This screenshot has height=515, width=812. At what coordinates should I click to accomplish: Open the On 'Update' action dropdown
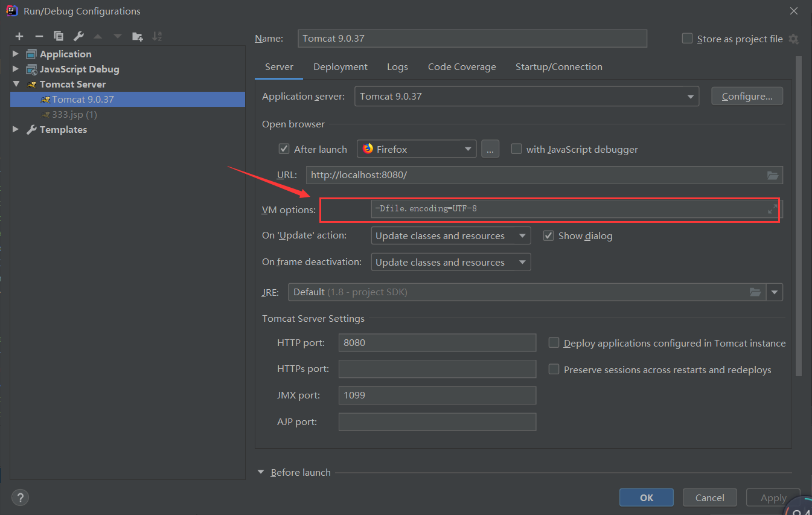pos(450,236)
